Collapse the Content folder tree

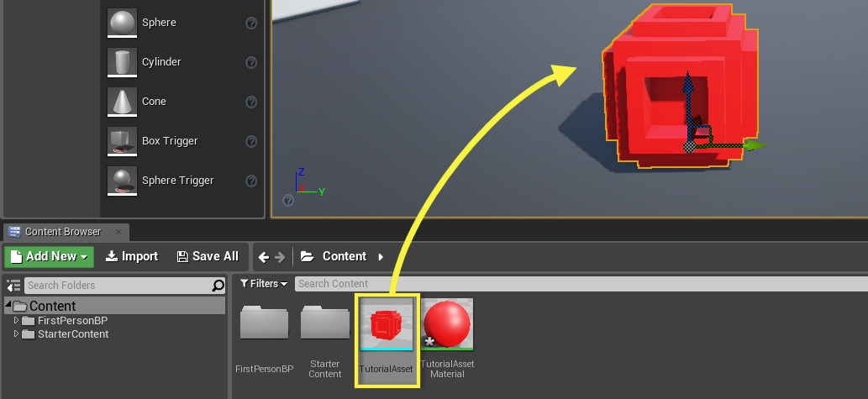coord(8,305)
